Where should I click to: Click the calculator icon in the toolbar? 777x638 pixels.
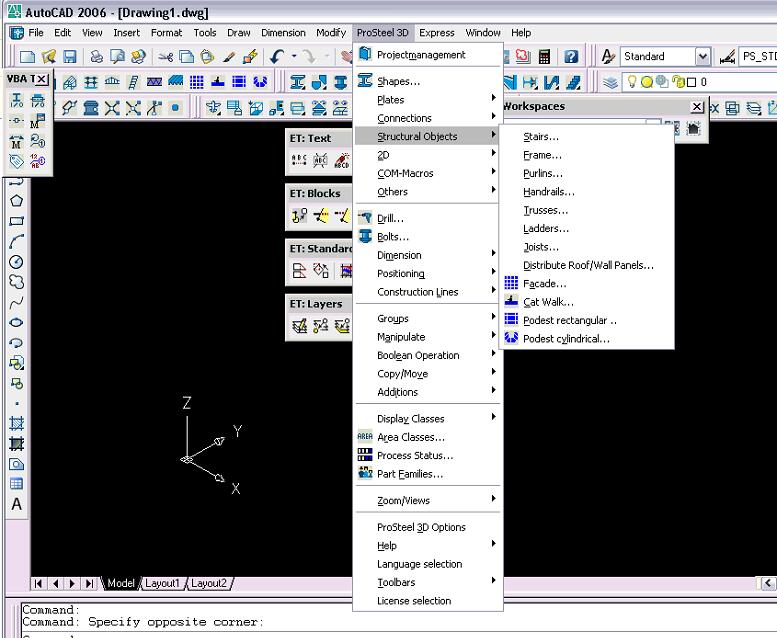tap(544, 57)
